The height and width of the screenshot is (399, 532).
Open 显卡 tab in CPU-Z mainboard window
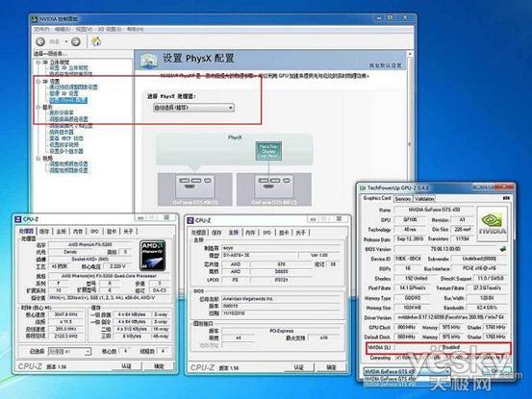click(x=284, y=233)
